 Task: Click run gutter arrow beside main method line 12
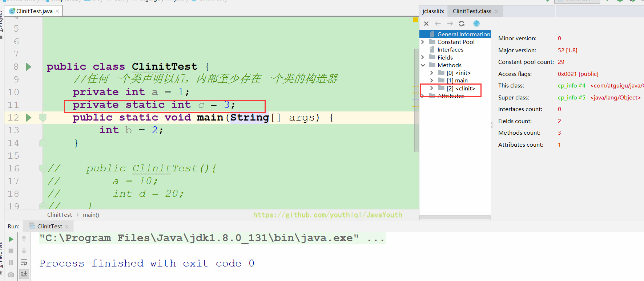pos(29,118)
